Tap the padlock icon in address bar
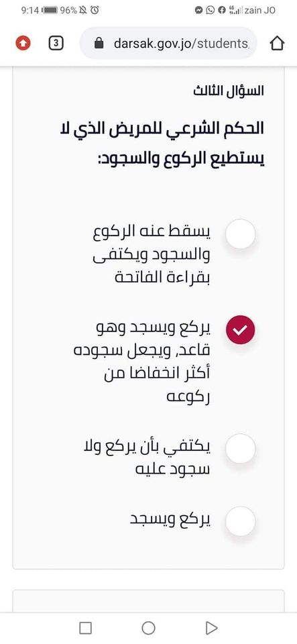Viewport: 297px width, 644px height. [x=99, y=43]
